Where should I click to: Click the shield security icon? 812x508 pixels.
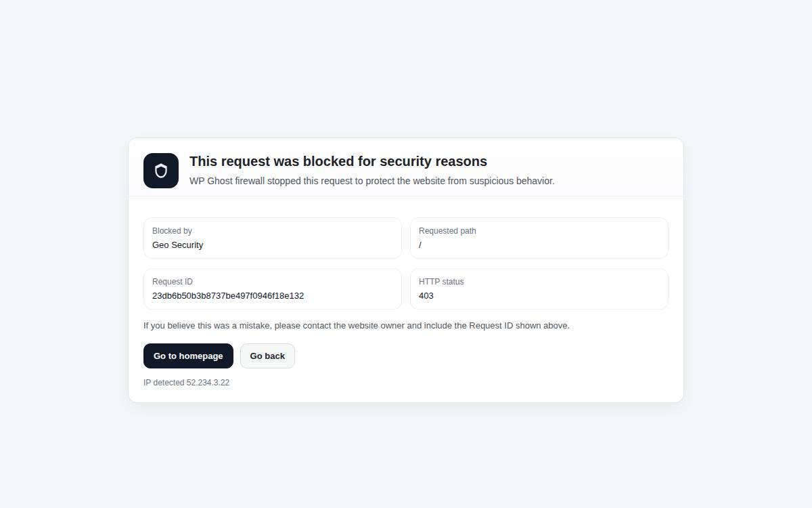point(161,171)
